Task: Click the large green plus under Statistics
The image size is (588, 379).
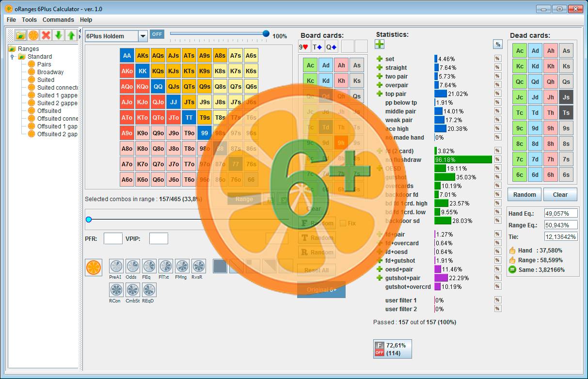Action: point(380,45)
